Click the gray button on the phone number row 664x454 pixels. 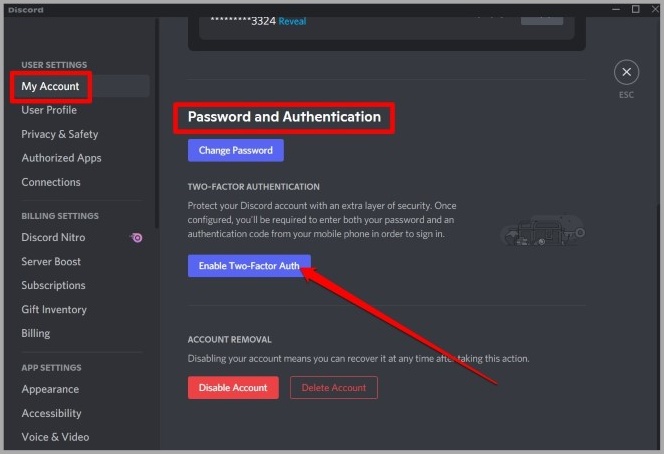pyautogui.click(x=542, y=20)
